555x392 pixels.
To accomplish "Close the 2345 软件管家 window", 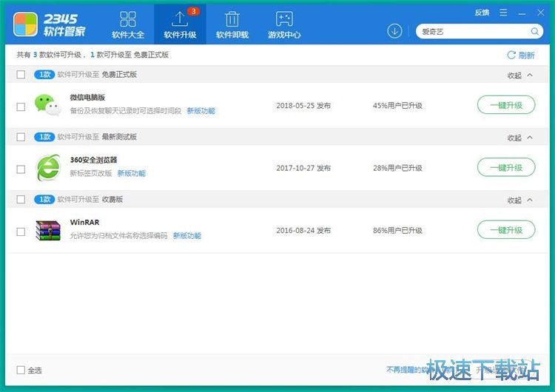I will tap(540, 13).
